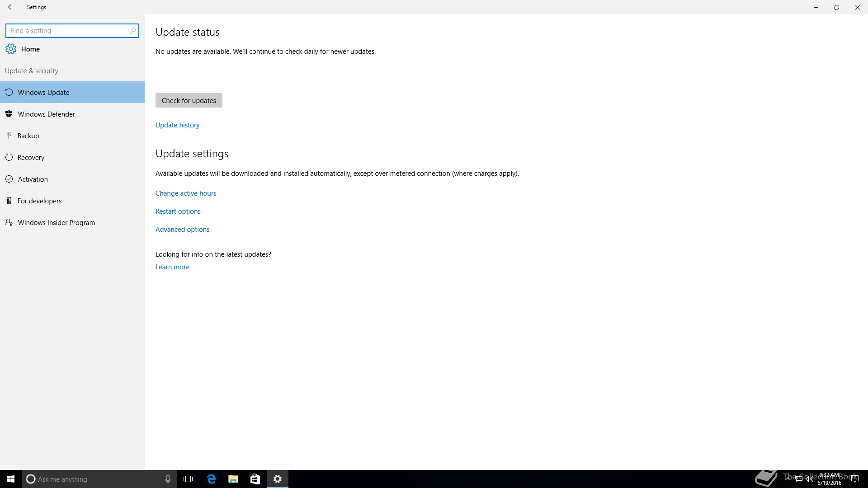The width and height of the screenshot is (868, 488).
Task: Click the Learn more link
Action: pyautogui.click(x=172, y=267)
